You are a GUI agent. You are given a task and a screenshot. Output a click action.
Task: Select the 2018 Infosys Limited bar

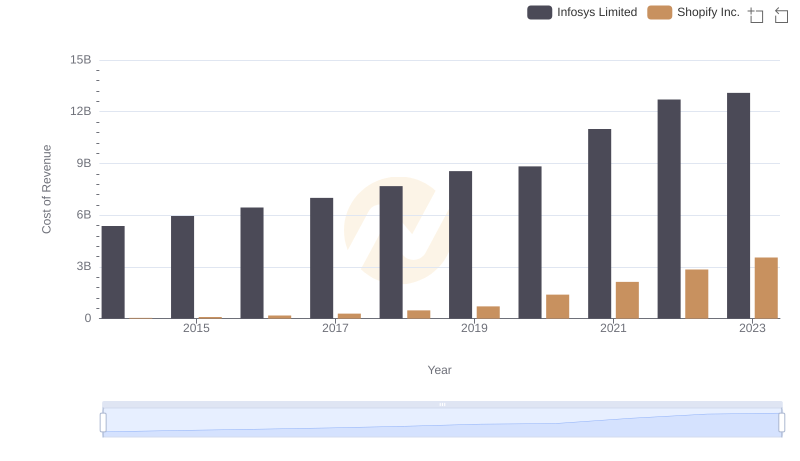coord(391,252)
